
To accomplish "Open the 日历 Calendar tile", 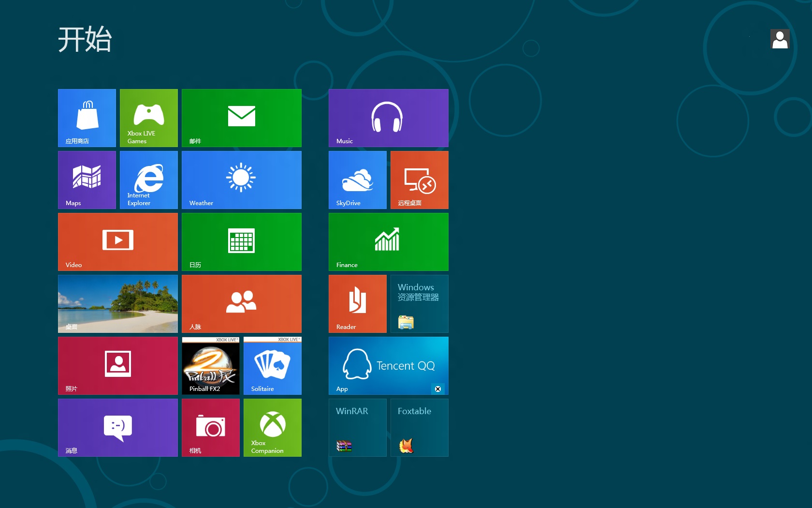I will 242,242.
